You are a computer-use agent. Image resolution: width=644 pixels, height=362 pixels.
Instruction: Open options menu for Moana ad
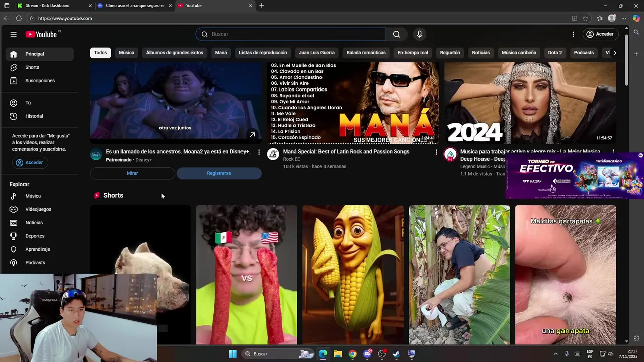[x=259, y=152]
